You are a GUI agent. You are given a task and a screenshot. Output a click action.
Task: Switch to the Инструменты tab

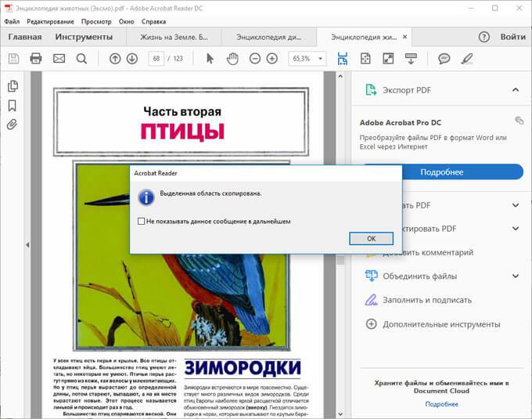point(84,37)
